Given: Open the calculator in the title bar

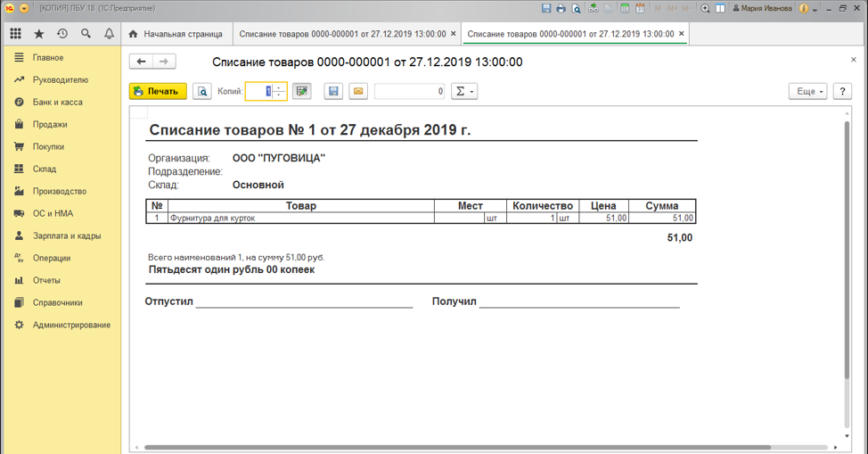Looking at the screenshot, I should coord(625,9).
